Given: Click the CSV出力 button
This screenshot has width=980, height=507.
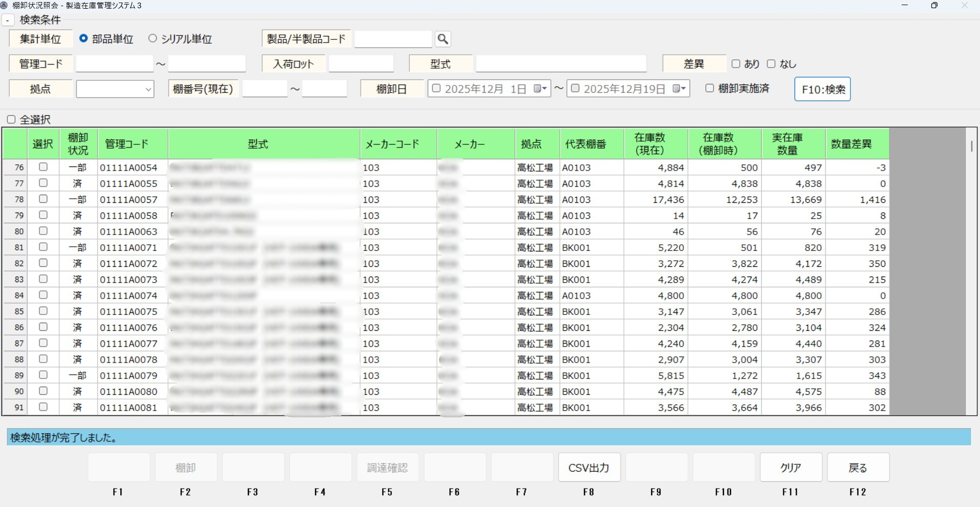Looking at the screenshot, I should click(x=589, y=468).
